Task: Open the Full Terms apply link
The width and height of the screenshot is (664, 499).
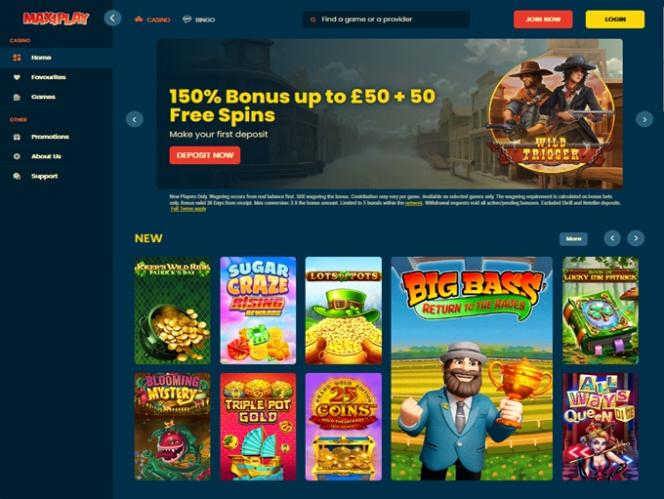Action: (188, 209)
